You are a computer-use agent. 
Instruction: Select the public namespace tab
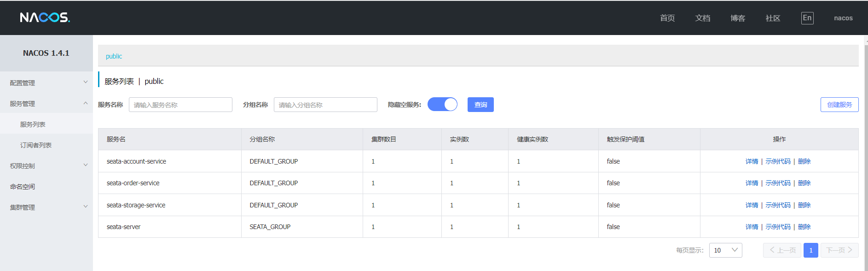pos(114,56)
